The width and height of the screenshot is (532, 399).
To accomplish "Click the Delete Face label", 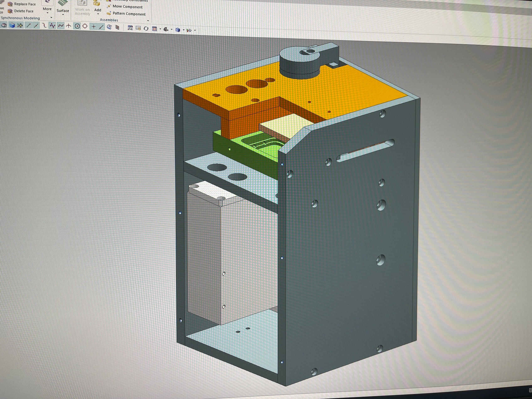I will pyautogui.click(x=24, y=11).
